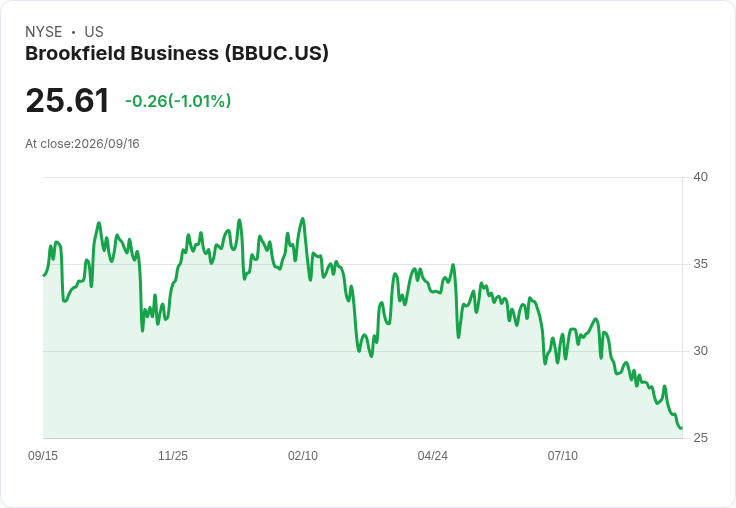Click the 11/25 date axis label
736x508 pixels.
click(x=173, y=455)
